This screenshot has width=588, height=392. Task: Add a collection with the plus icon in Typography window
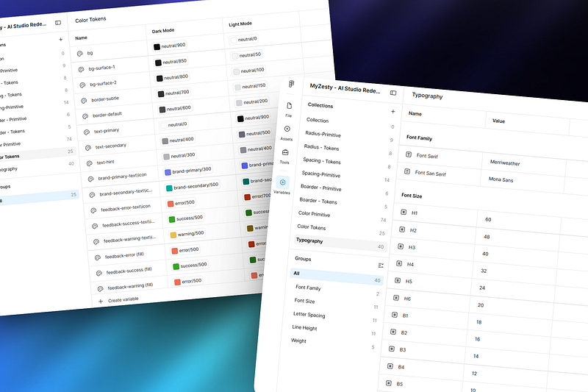click(x=393, y=111)
